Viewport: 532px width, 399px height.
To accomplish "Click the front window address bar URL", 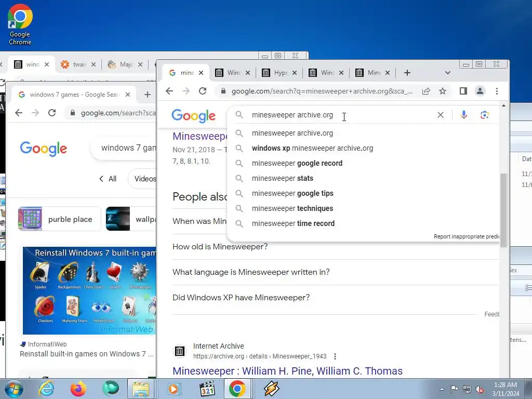I will point(322,91).
